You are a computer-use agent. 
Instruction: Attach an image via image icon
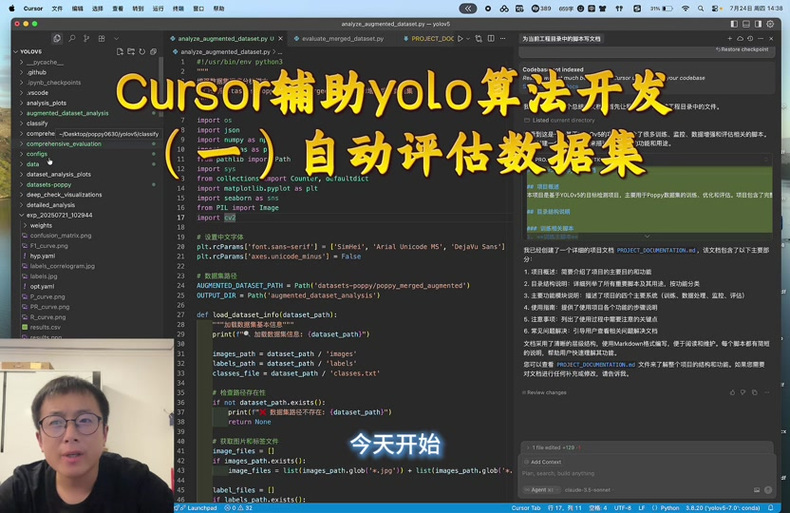point(757,490)
